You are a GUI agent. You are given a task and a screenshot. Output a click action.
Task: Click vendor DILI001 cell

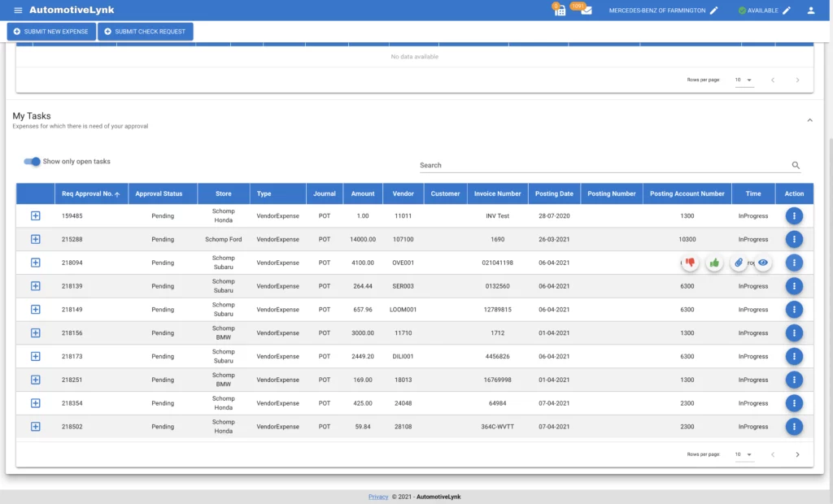[x=403, y=356]
